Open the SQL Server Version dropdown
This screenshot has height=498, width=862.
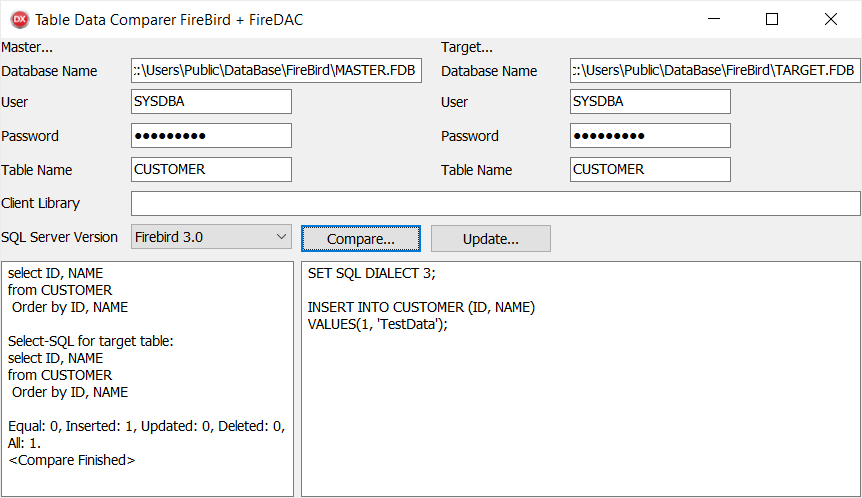pos(211,237)
